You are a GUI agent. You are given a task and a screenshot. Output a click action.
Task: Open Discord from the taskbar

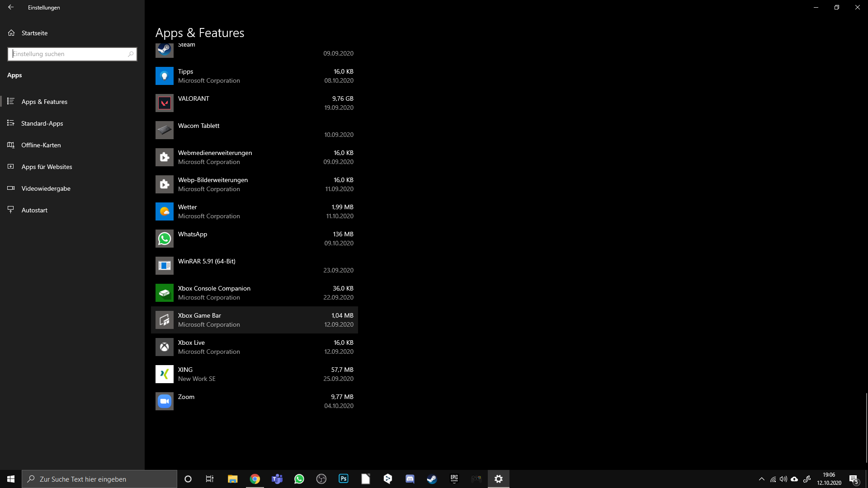tap(410, 479)
